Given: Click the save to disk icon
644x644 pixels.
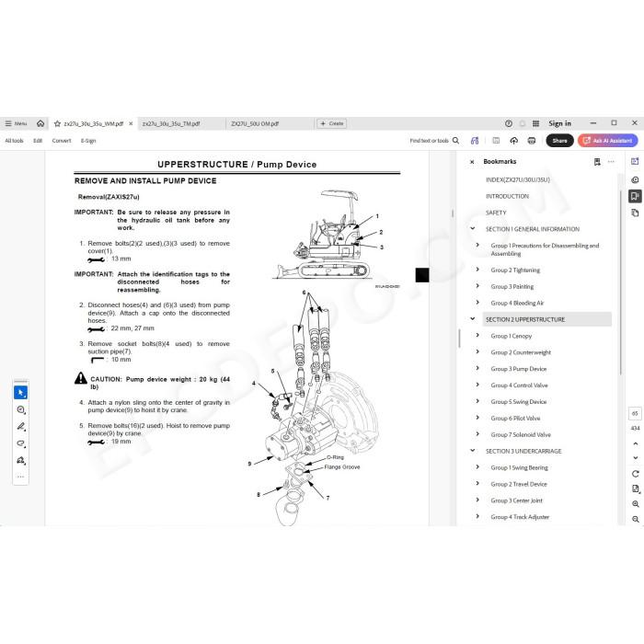Looking at the screenshot, I should (x=496, y=141).
